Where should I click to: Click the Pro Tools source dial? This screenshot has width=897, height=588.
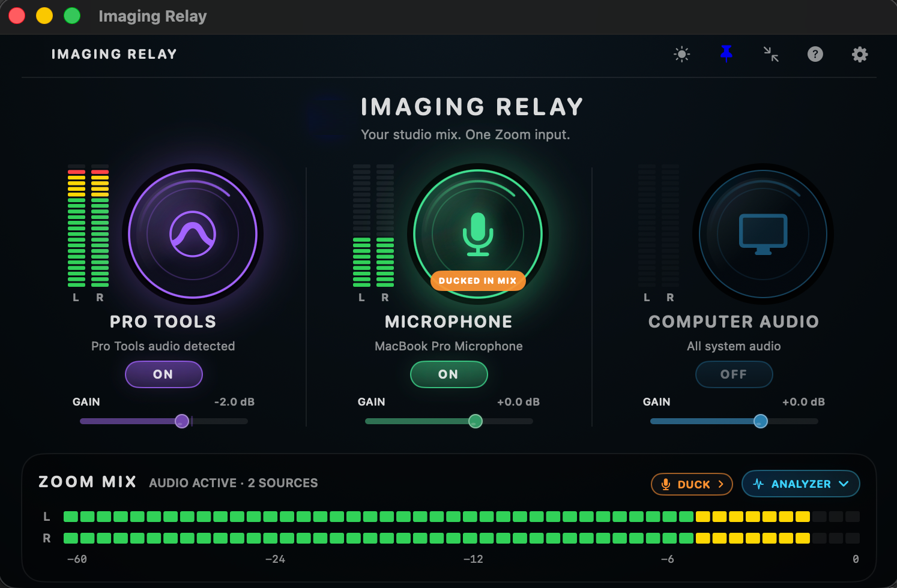pos(193,234)
